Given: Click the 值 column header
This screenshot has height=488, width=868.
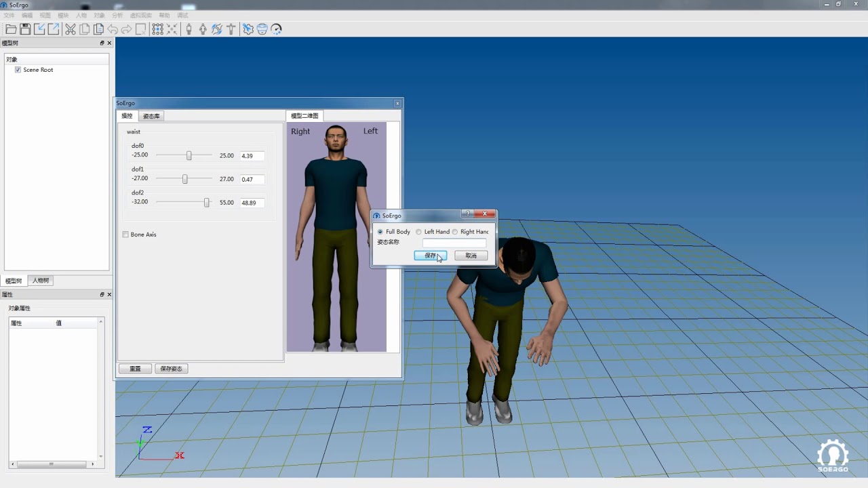Looking at the screenshot, I should (x=77, y=323).
